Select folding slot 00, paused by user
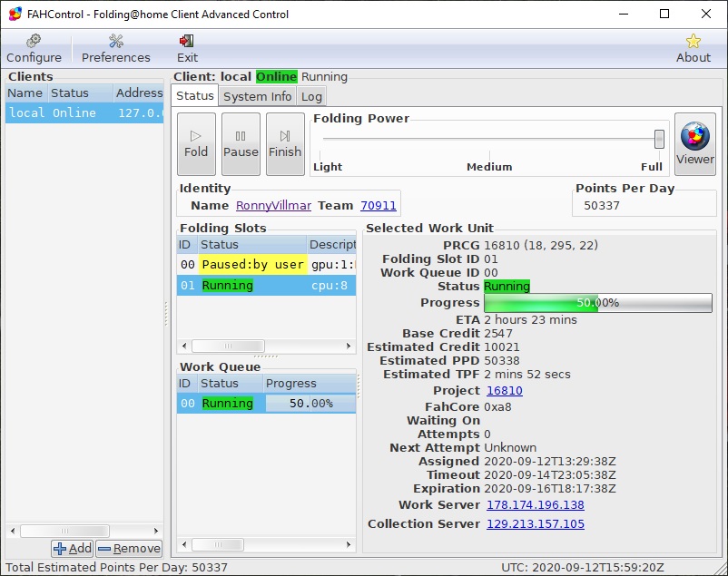Screen dimensions: 728x576 [267, 265]
